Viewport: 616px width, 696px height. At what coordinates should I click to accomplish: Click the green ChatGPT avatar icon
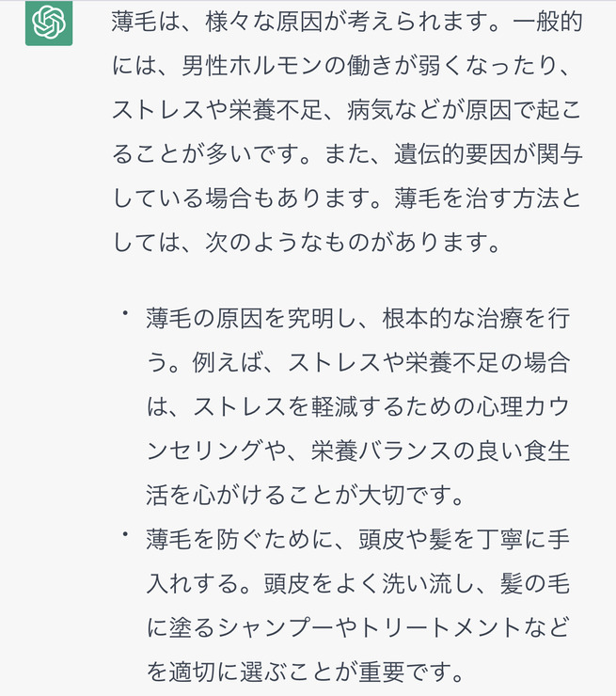[49, 23]
